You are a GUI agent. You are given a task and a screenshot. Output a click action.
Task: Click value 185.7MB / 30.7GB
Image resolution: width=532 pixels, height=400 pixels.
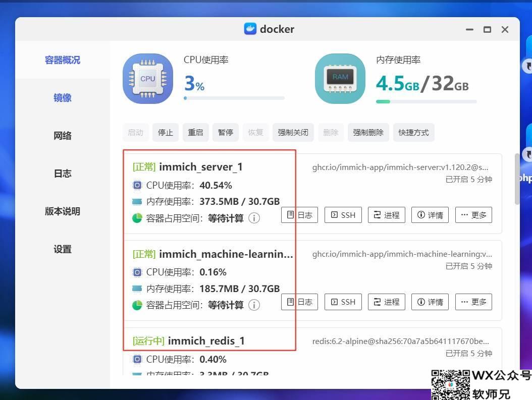click(240, 289)
